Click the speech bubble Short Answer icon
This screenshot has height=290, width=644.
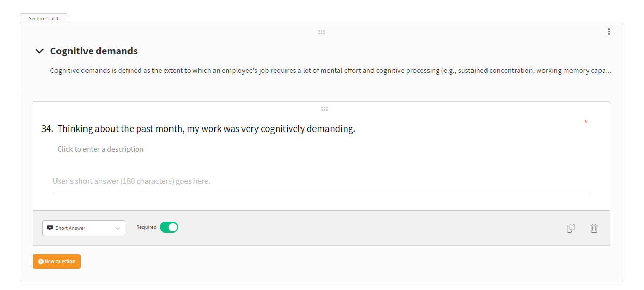click(50, 228)
